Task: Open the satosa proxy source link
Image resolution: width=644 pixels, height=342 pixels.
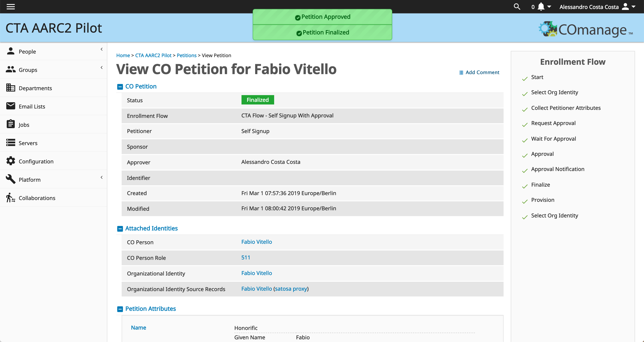Action: pos(291,289)
